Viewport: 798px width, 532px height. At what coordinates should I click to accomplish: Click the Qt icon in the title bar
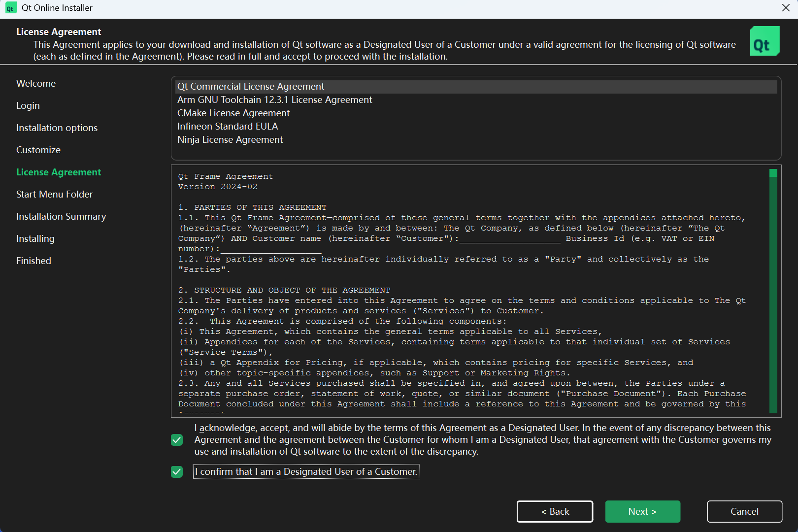[x=10, y=8]
